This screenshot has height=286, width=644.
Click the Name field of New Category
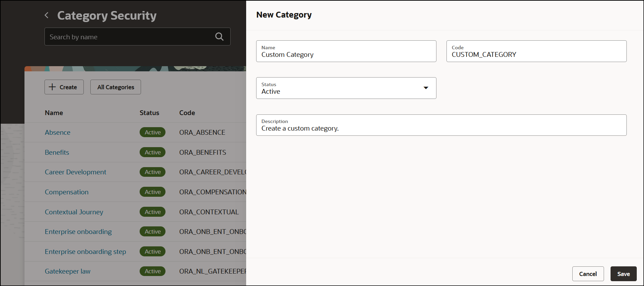(346, 51)
